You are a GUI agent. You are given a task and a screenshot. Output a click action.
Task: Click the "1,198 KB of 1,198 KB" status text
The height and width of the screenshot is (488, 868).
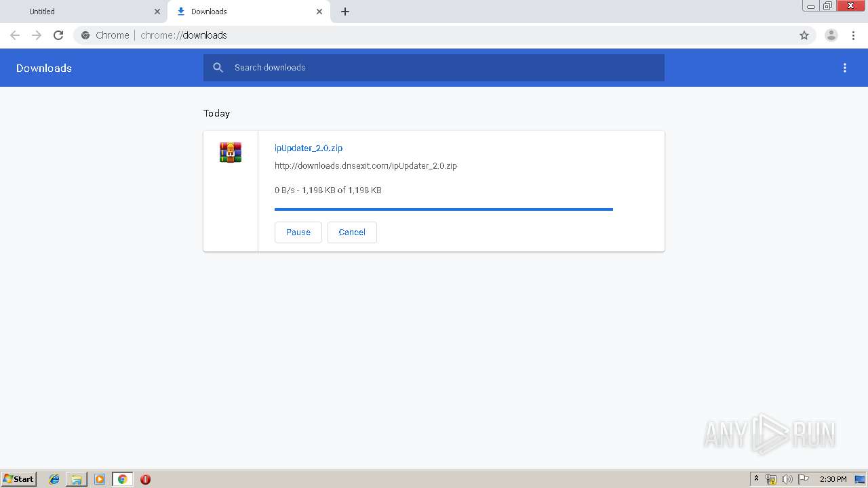coord(342,190)
